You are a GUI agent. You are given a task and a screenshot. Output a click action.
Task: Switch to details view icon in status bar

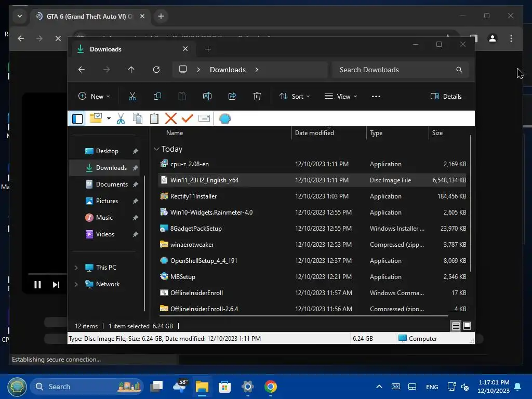[x=456, y=326]
